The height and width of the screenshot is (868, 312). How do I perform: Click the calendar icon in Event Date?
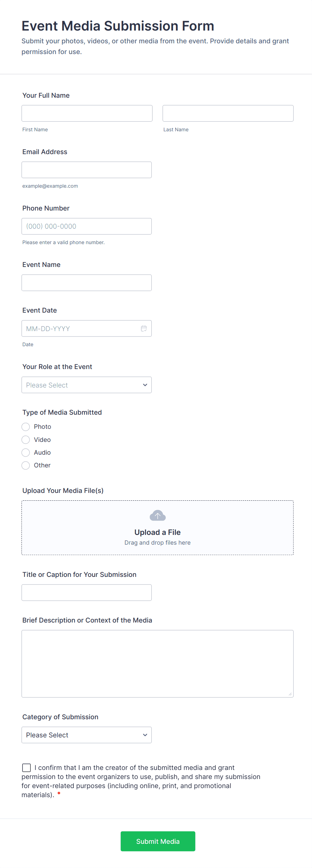pos(144,328)
